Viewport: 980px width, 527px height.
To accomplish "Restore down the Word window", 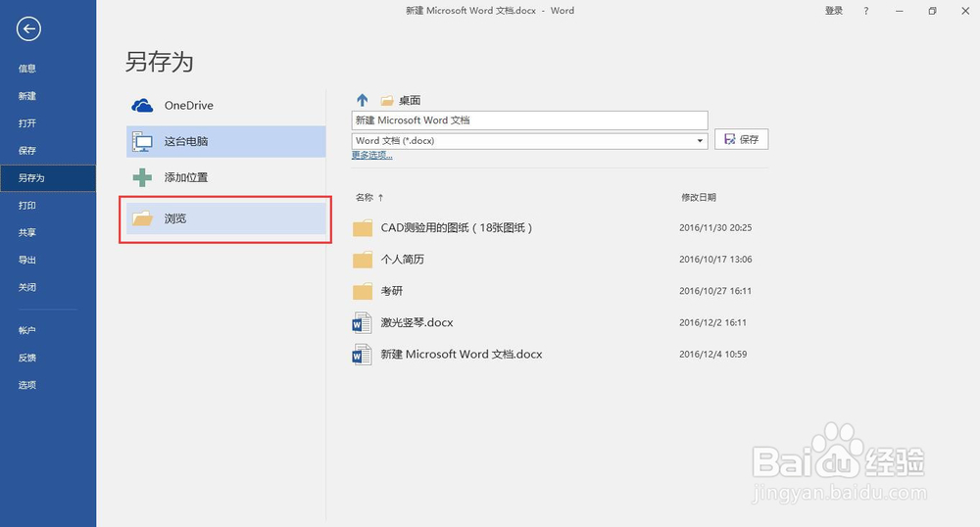I will [x=933, y=11].
